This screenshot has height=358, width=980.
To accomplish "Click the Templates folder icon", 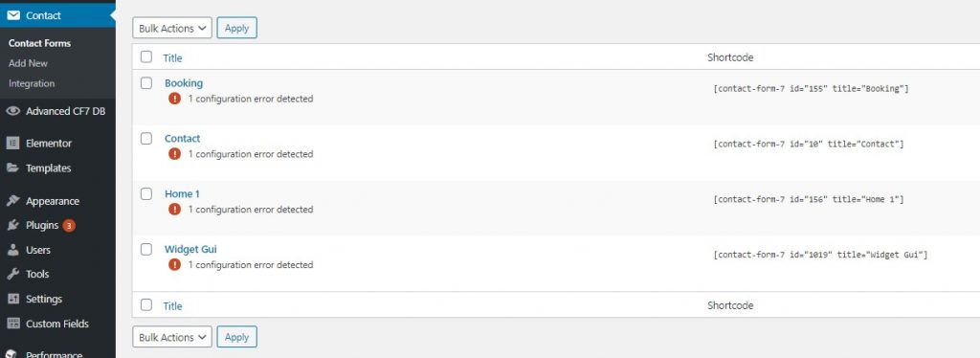I will tap(13, 168).
